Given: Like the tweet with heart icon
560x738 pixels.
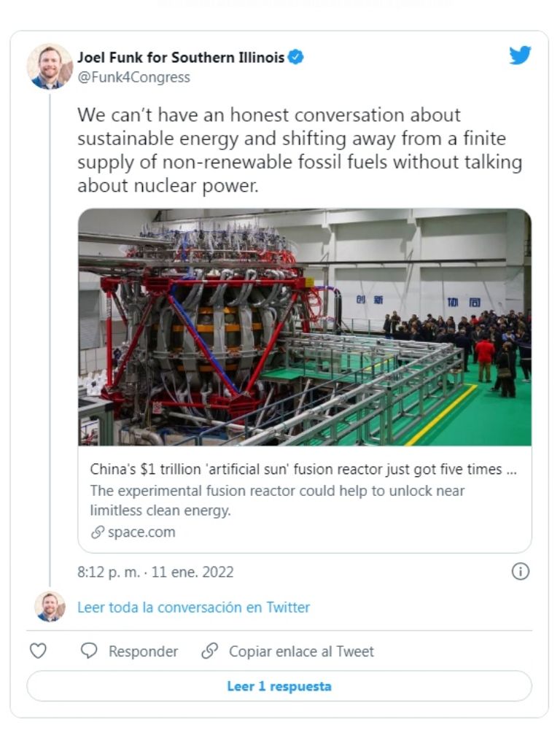Looking at the screenshot, I should (38, 651).
